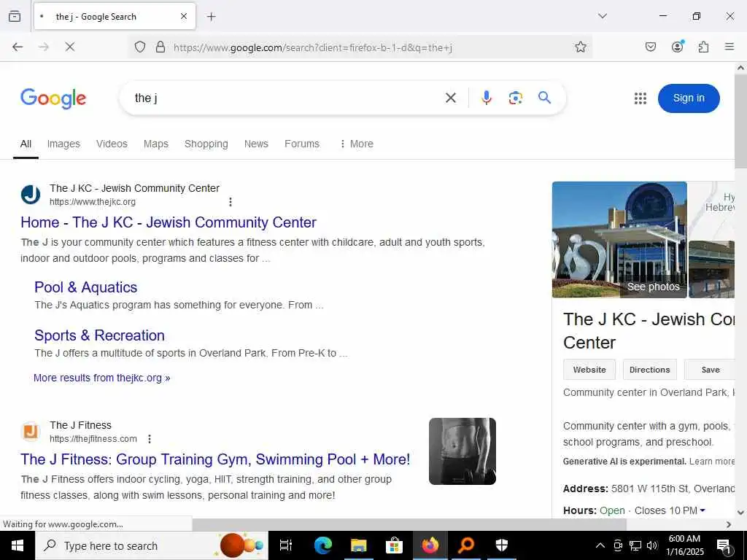Bookmark this page with the star icon
This screenshot has width=747, height=560.
tap(580, 47)
